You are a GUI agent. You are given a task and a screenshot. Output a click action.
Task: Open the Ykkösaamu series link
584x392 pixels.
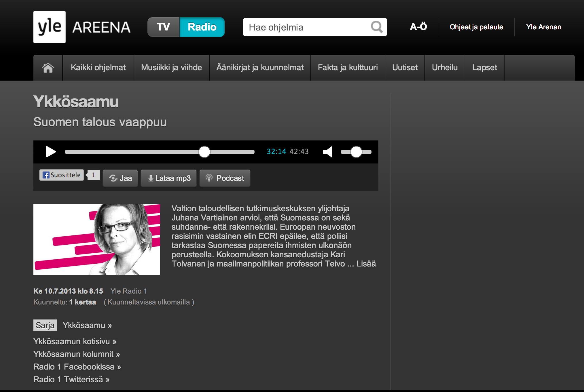pos(87,325)
